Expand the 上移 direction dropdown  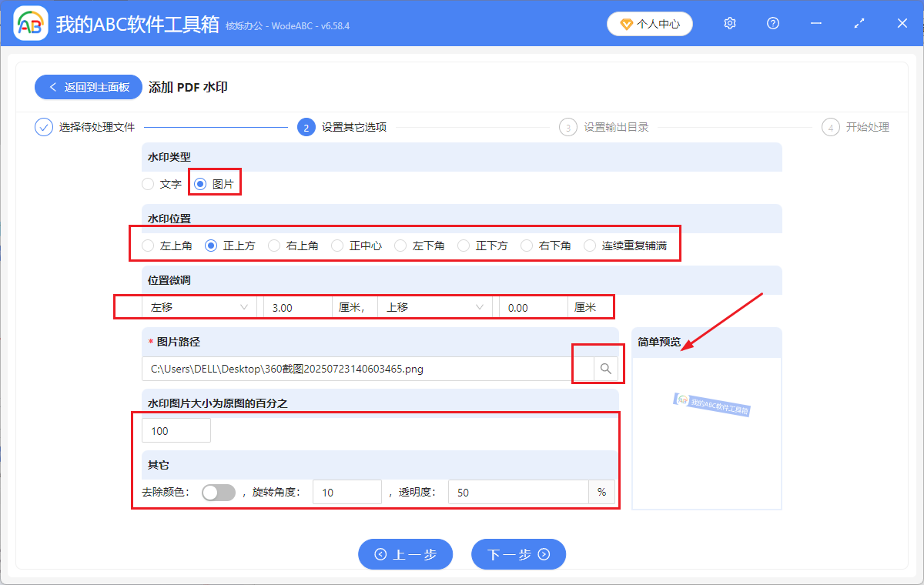click(x=435, y=307)
